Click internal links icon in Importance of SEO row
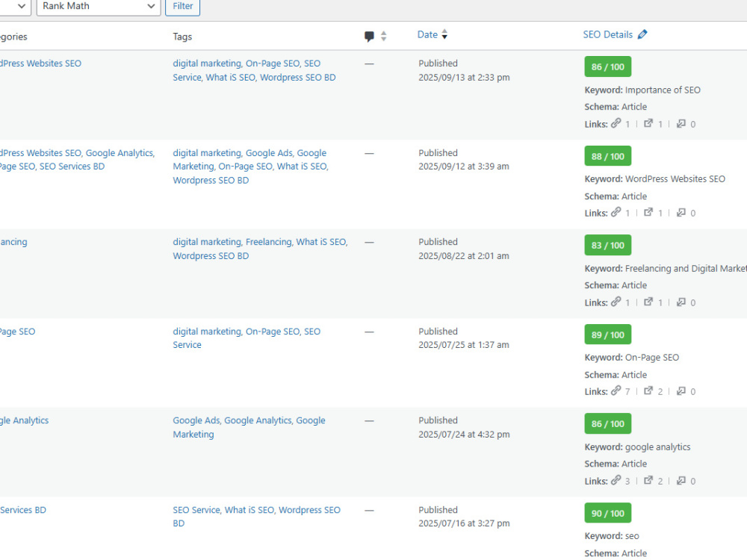747x560 pixels. click(x=616, y=123)
